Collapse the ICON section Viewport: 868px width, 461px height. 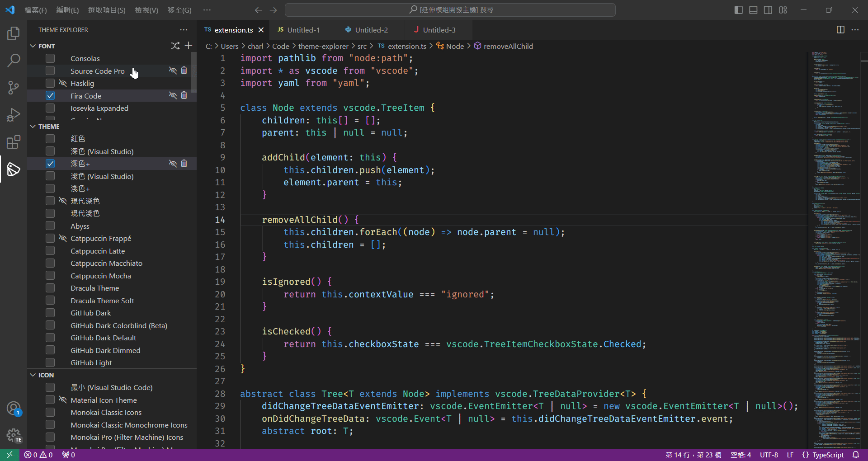(33, 375)
